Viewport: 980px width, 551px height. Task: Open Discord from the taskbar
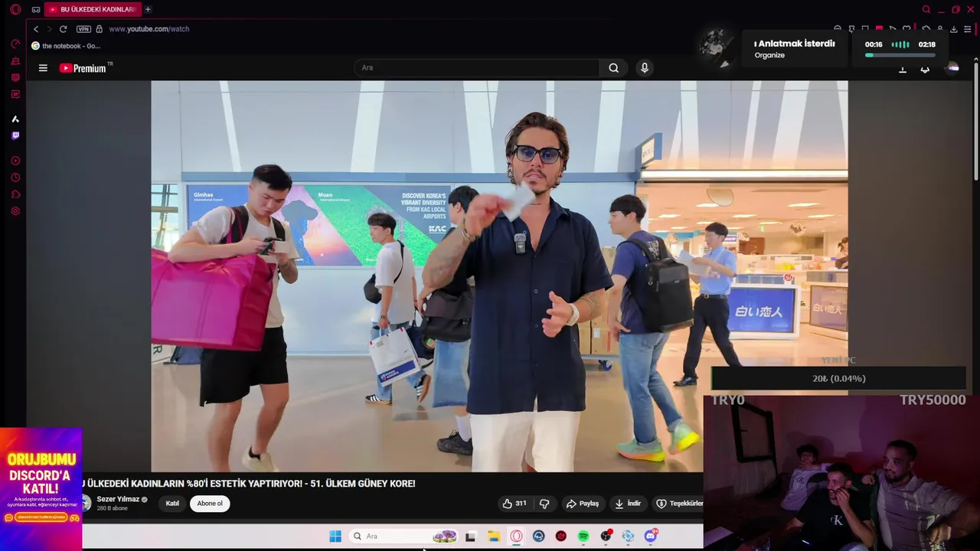pyautogui.click(x=651, y=536)
